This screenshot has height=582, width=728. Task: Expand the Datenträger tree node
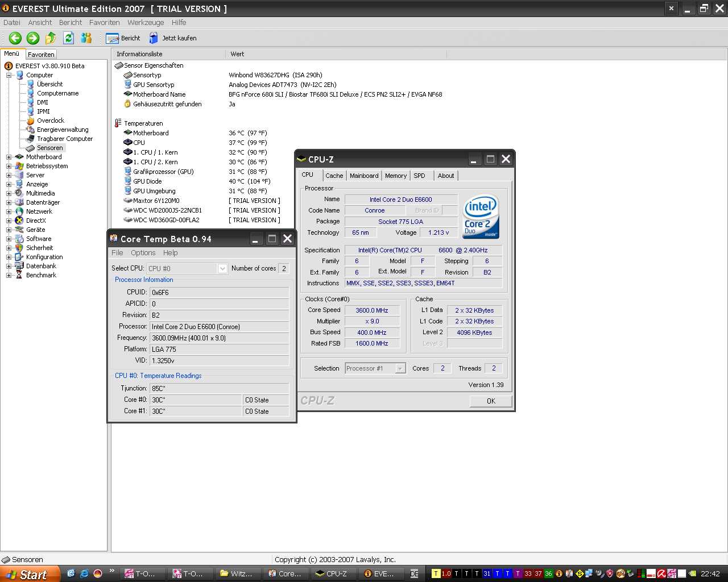9,202
